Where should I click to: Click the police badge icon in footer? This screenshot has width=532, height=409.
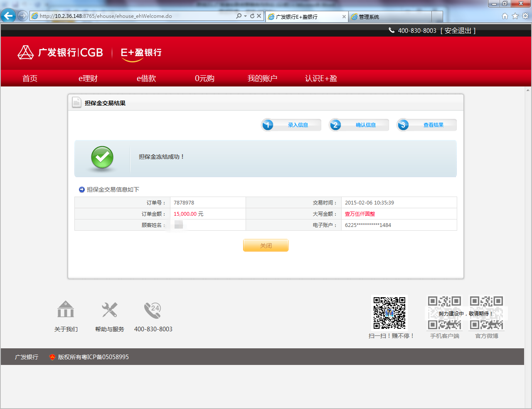click(x=52, y=357)
